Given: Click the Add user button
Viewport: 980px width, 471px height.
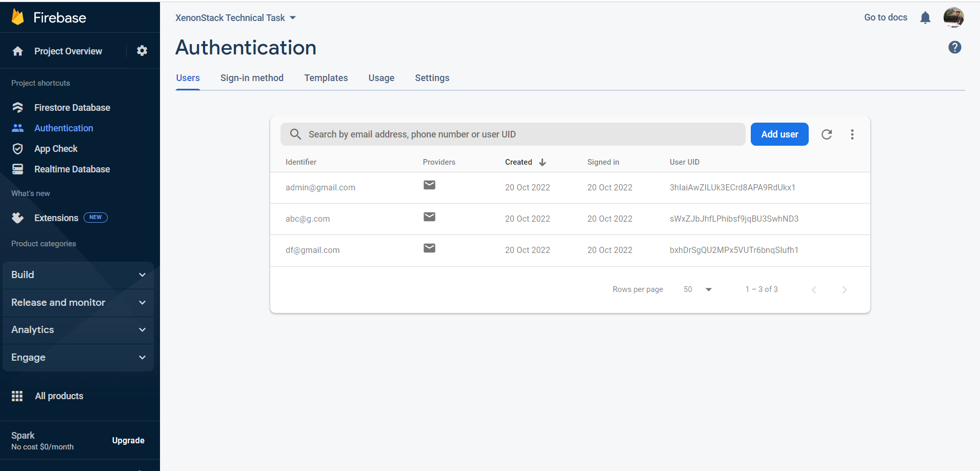Looking at the screenshot, I should tap(779, 134).
